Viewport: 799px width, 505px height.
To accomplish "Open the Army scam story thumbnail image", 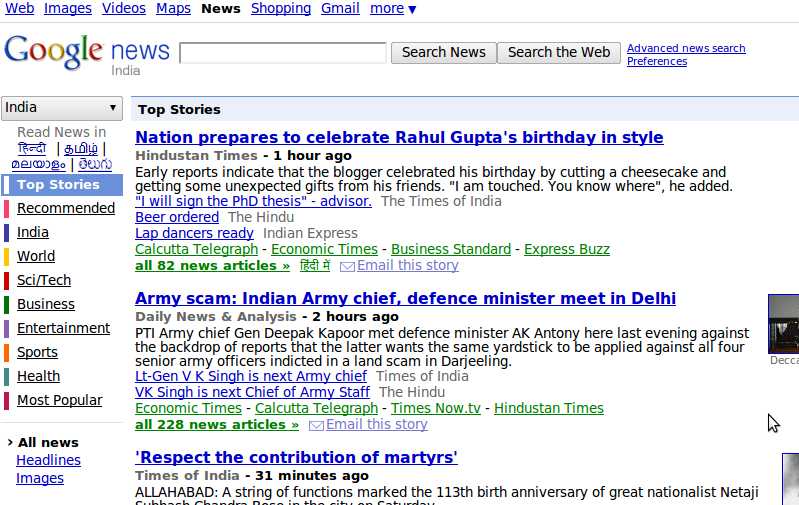I will point(784,323).
